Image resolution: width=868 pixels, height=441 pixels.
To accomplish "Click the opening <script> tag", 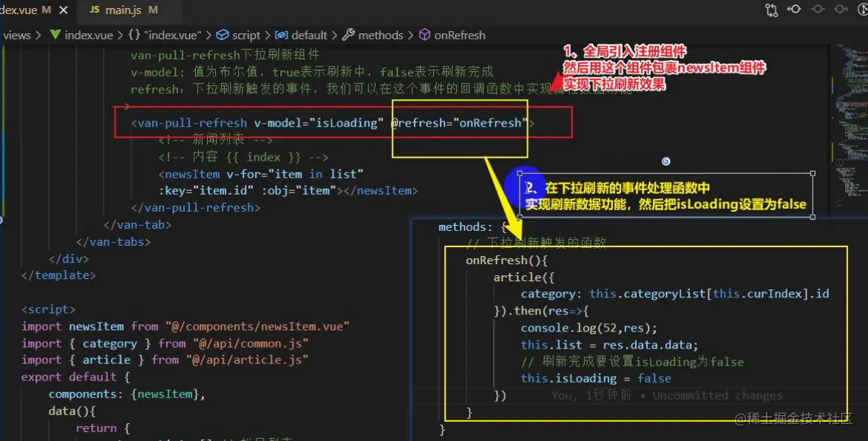I will (48, 309).
